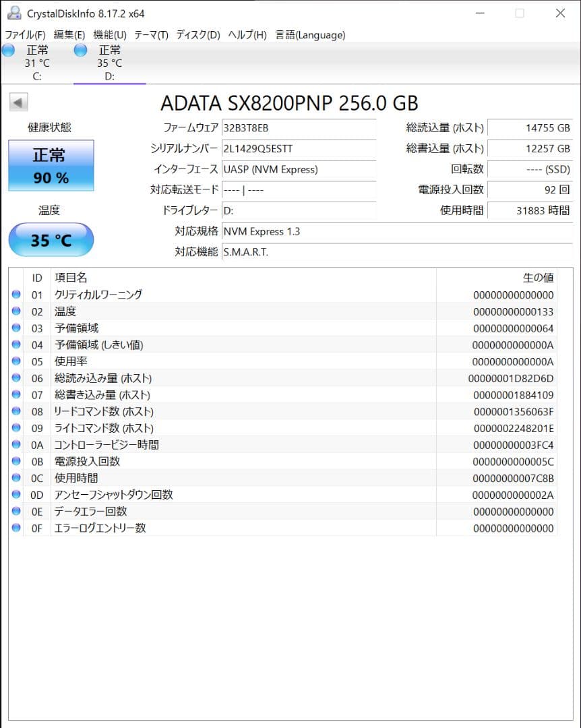Click the 35°C temperature button
Screen dimensions: 581x728
coord(51,240)
